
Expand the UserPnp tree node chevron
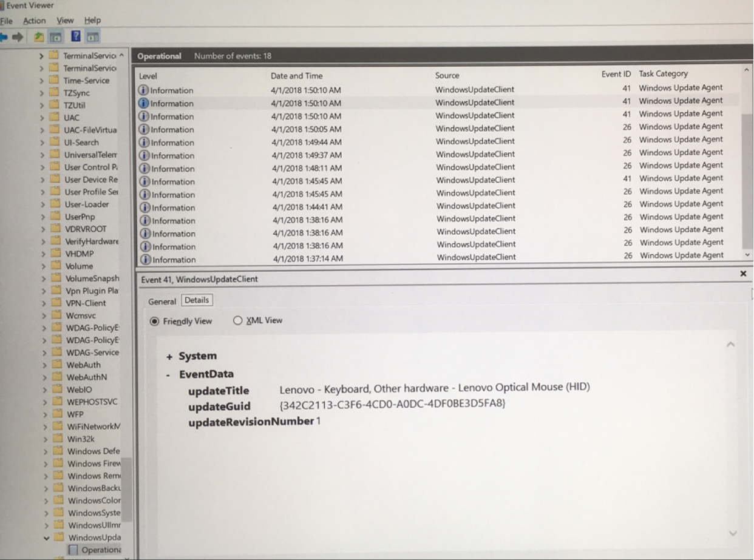[x=44, y=217]
